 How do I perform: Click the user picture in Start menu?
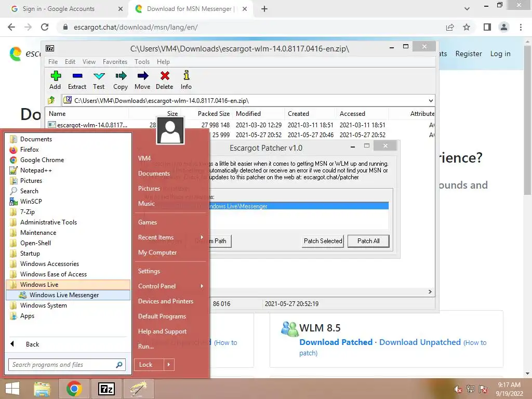[x=170, y=130]
